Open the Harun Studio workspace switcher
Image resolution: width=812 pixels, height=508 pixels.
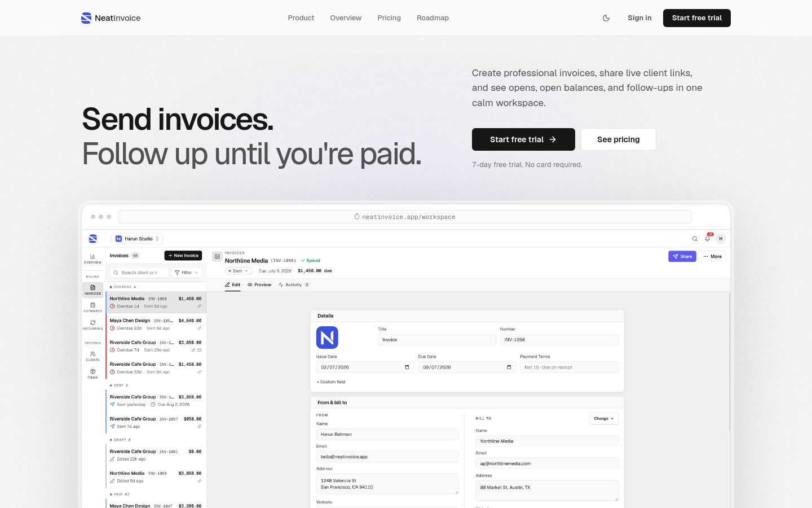[x=137, y=239]
